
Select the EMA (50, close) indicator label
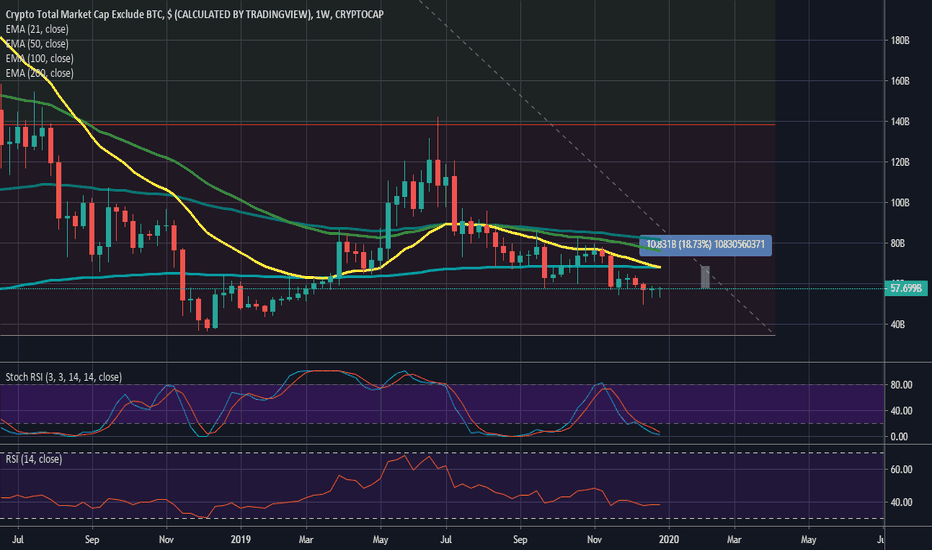tap(37, 43)
